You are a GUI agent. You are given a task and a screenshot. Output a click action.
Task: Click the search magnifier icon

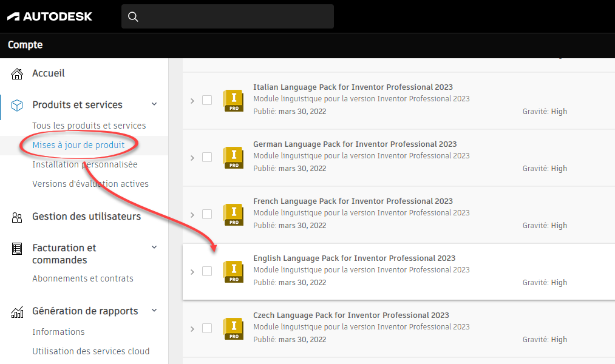[134, 17]
